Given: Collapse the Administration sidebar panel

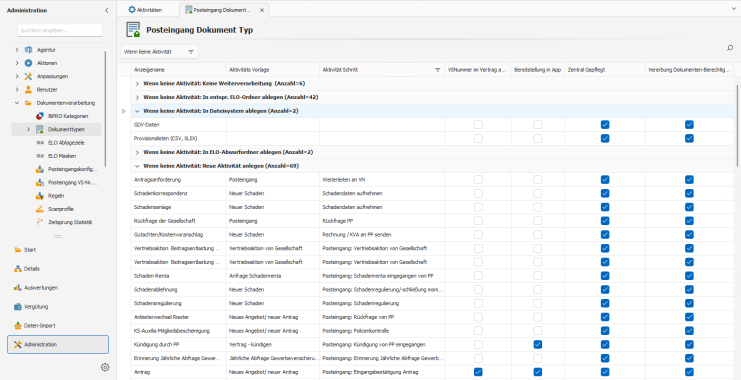Looking at the screenshot, I should coord(106,10).
